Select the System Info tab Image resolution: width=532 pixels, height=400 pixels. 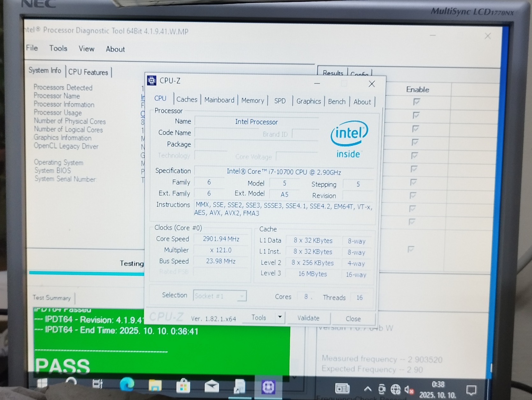pyautogui.click(x=45, y=70)
